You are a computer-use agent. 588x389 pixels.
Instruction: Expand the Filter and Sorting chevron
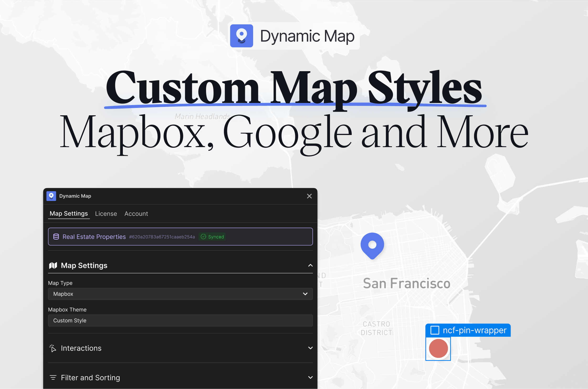(x=310, y=377)
